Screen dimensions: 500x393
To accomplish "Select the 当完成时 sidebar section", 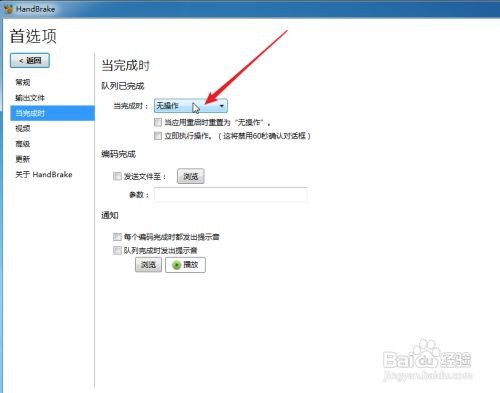I will pyautogui.click(x=52, y=113).
